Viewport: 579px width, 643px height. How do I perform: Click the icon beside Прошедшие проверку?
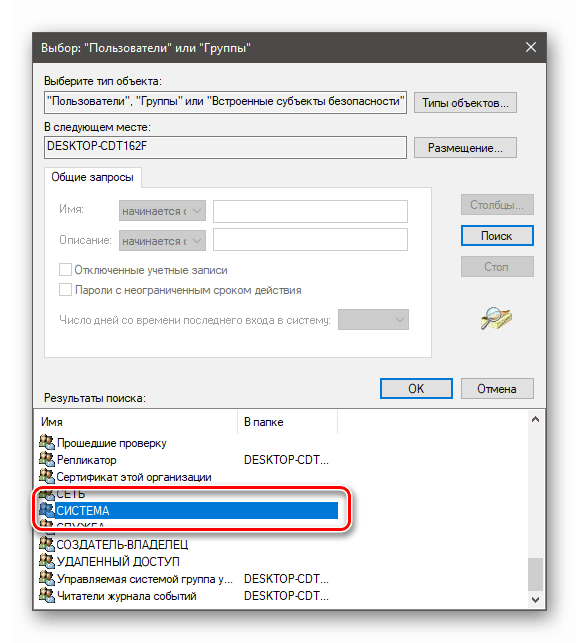pyautogui.click(x=47, y=442)
